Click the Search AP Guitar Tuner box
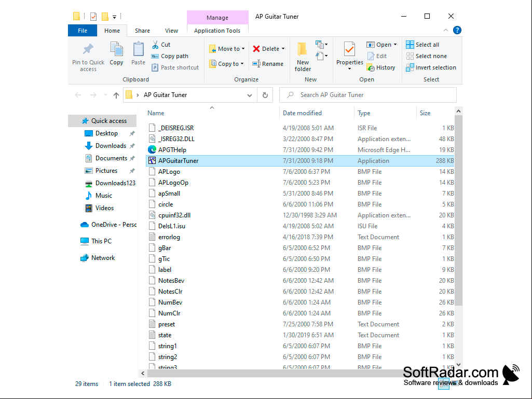Image resolution: width=532 pixels, height=399 pixels. (x=368, y=95)
